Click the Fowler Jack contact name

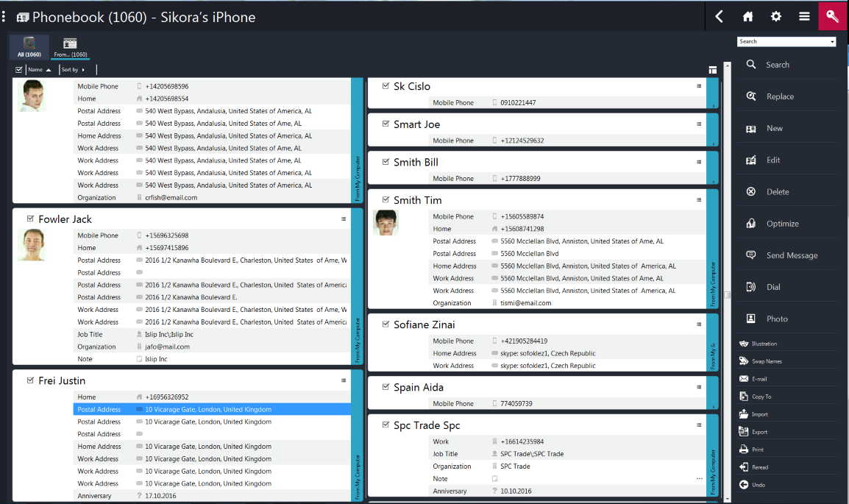click(x=65, y=219)
